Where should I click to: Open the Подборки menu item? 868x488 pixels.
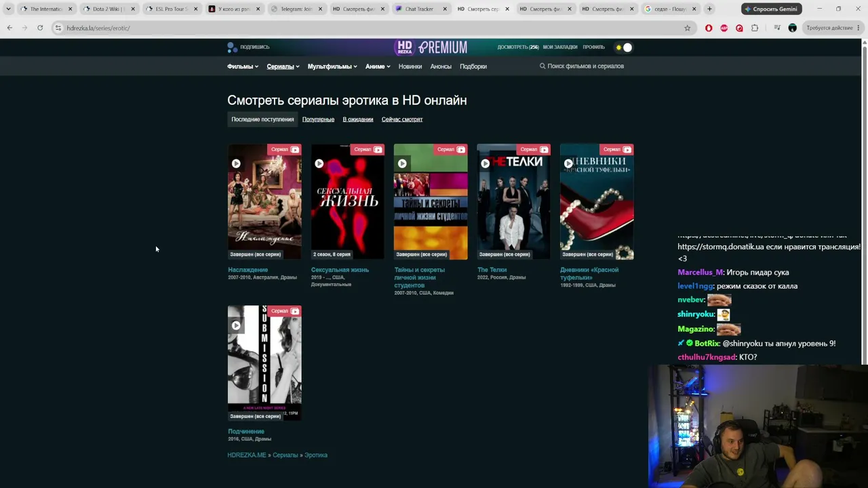tap(473, 66)
